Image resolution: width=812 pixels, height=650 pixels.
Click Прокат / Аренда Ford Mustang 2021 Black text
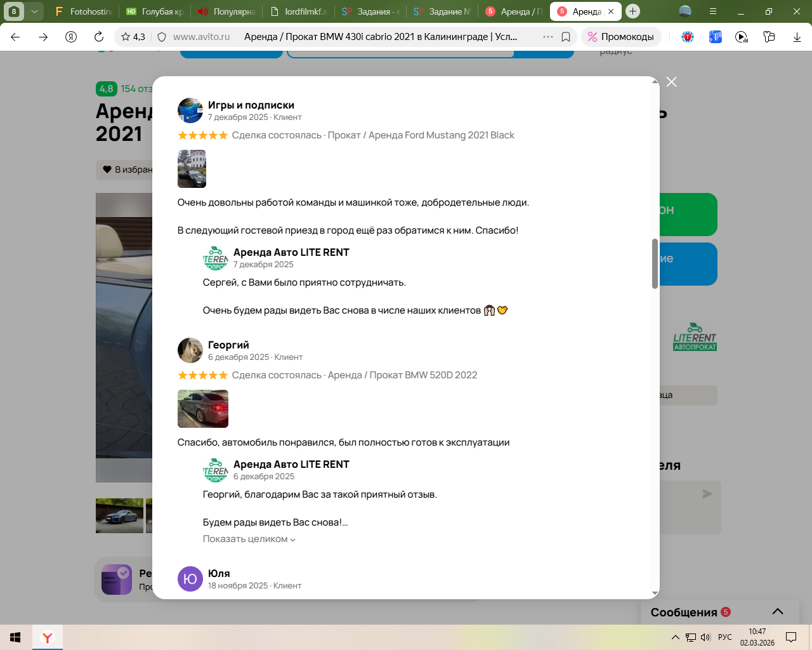421,135
